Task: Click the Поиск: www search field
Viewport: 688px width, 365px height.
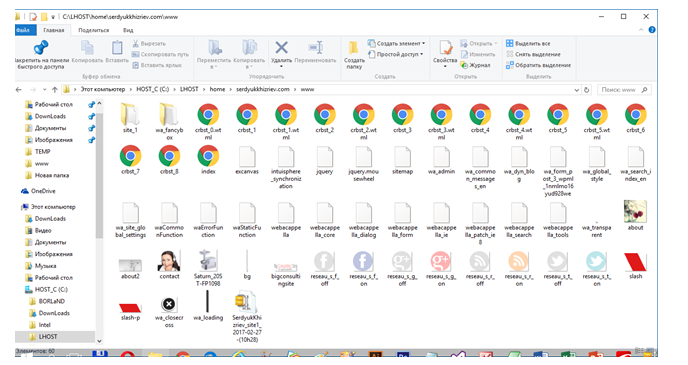Action: coord(624,89)
